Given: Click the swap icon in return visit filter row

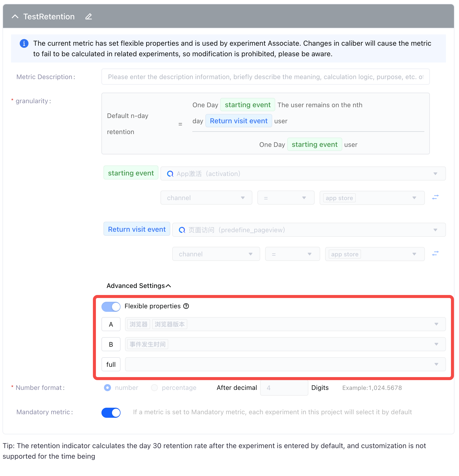Looking at the screenshot, I should point(435,254).
